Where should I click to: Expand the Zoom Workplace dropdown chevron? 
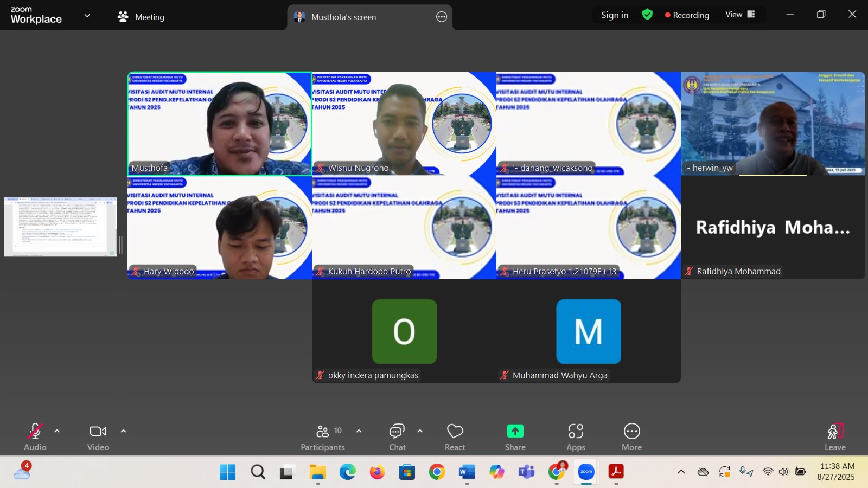87,16
